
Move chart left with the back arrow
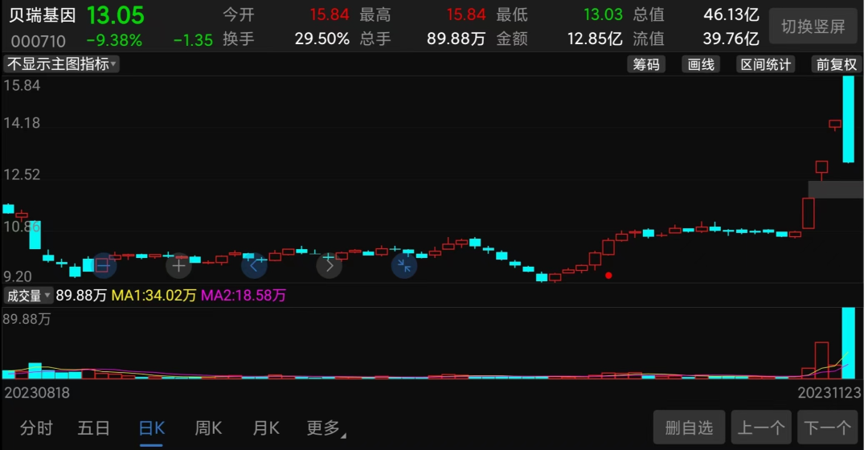coord(254,266)
